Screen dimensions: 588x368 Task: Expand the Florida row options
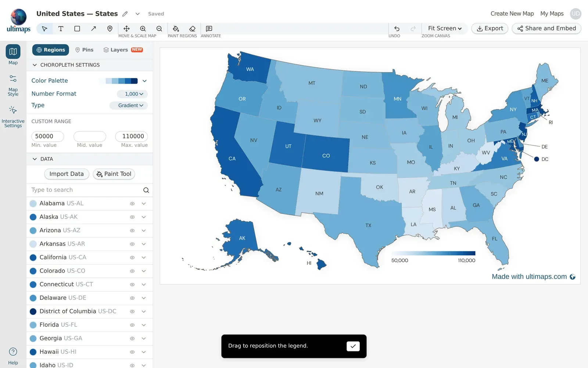(x=144, y=325)
